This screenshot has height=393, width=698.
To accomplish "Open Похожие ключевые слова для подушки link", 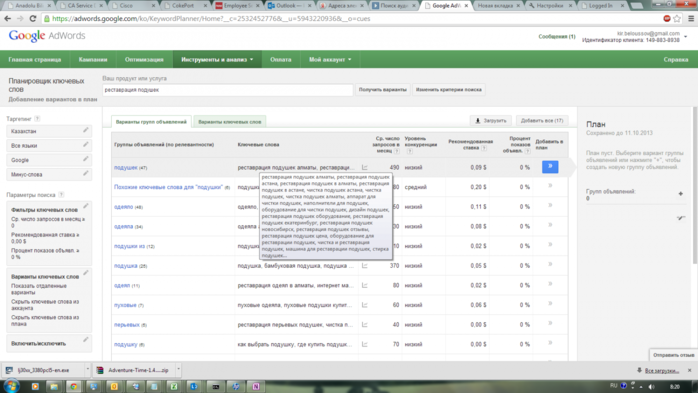I will pyautogui.click(x=168, y=187).
